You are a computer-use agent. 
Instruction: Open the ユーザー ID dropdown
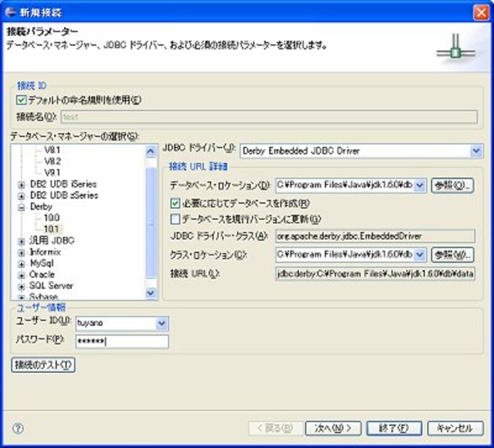(162, 322)
